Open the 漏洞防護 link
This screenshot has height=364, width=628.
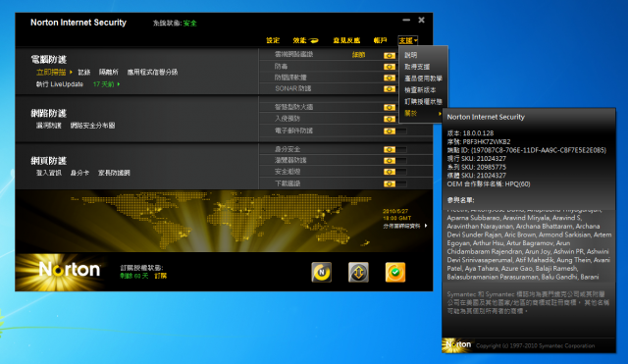(x=49, y=126)
